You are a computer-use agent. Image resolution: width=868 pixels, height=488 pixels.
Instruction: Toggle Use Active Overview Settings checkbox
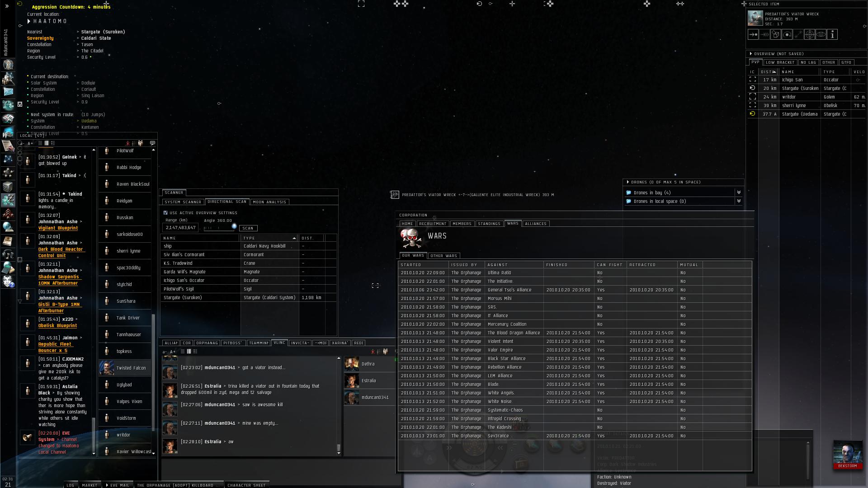tap(165, 213)
